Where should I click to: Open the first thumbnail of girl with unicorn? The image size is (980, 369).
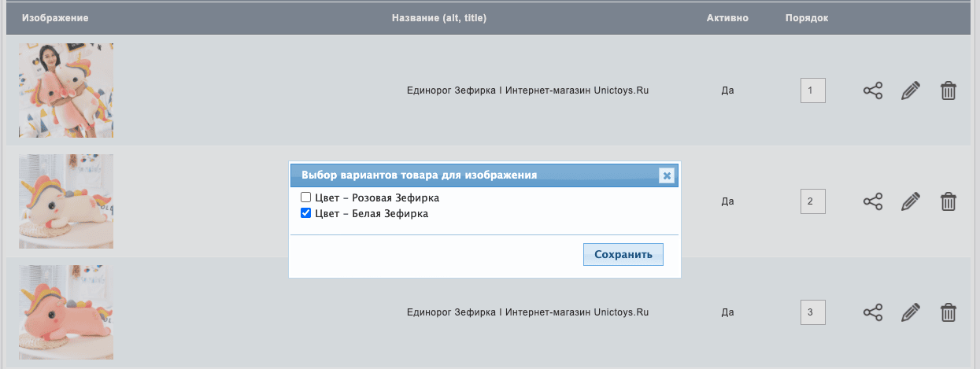pyautogui.click(x=66, y=90)
